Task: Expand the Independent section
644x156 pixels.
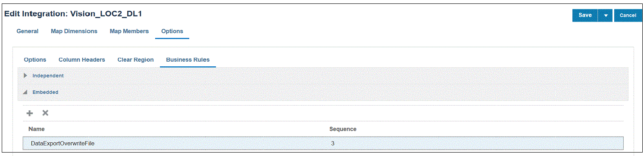Action: (26, 75)
